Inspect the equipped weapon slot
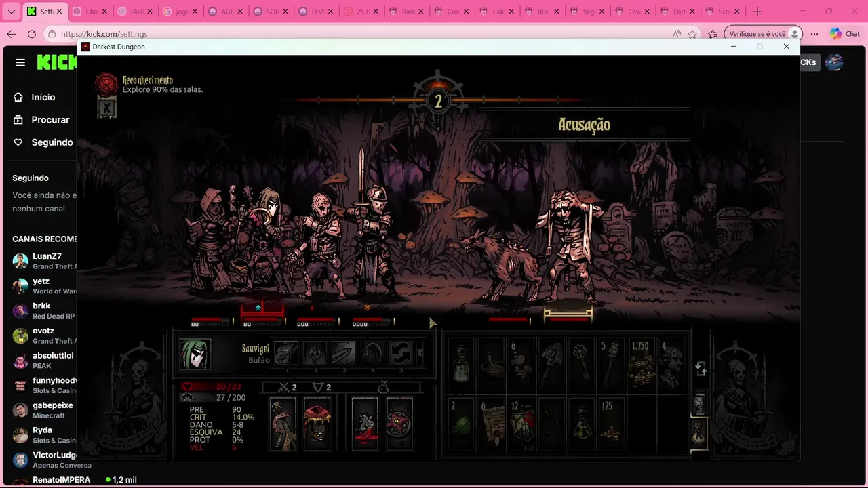This screenshot has width=868, height=488. [283, 424]
